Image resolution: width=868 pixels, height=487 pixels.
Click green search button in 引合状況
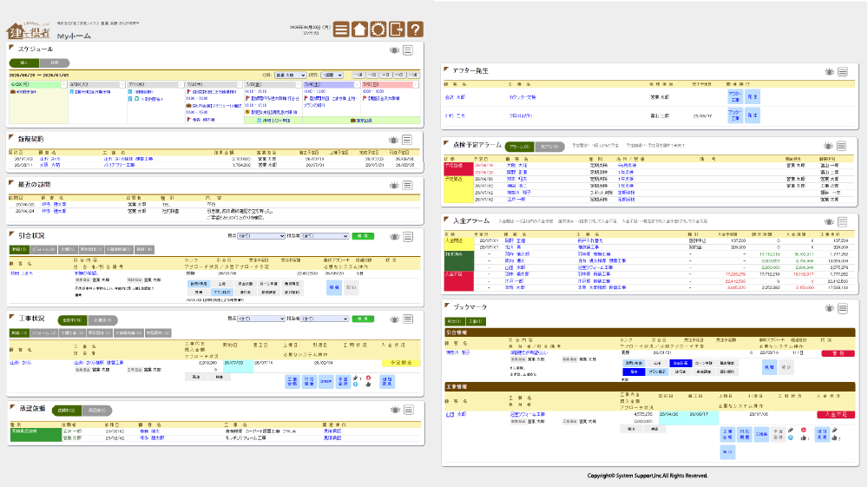click(x=363, y=236)
